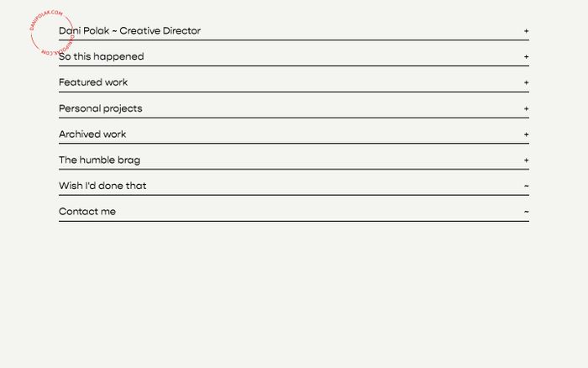Click the divider line under The humble brag
588x368 pixels.
[294, 169]
